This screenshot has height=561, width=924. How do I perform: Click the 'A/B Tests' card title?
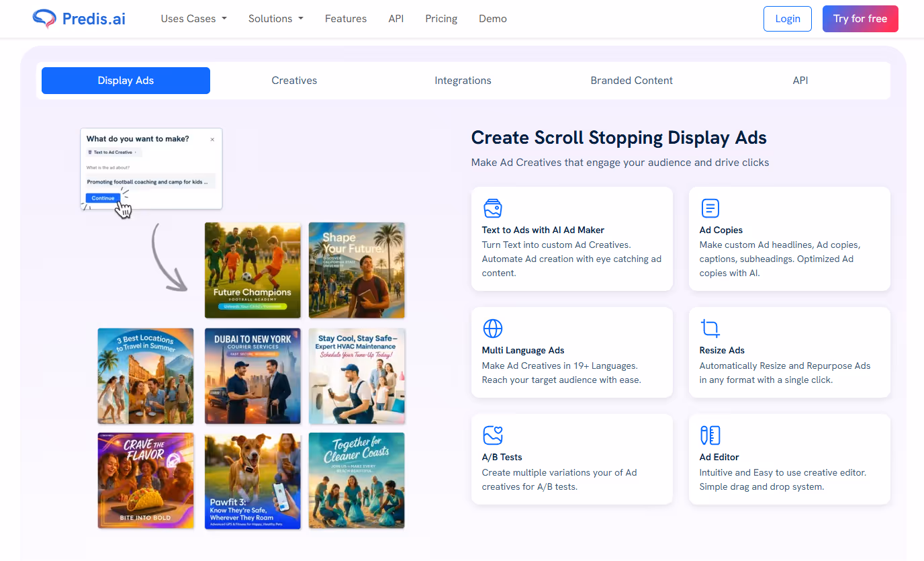(x=502, y=457)
